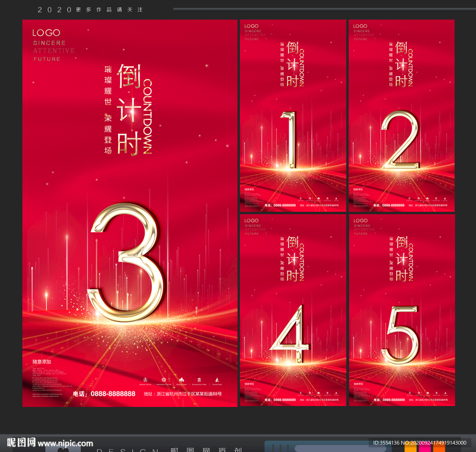Click the address '地址：浙江省杭州市江干区某某街道88号' in large poster
The width and height of the screenshot is (476, 452).
tap(183, 394)
